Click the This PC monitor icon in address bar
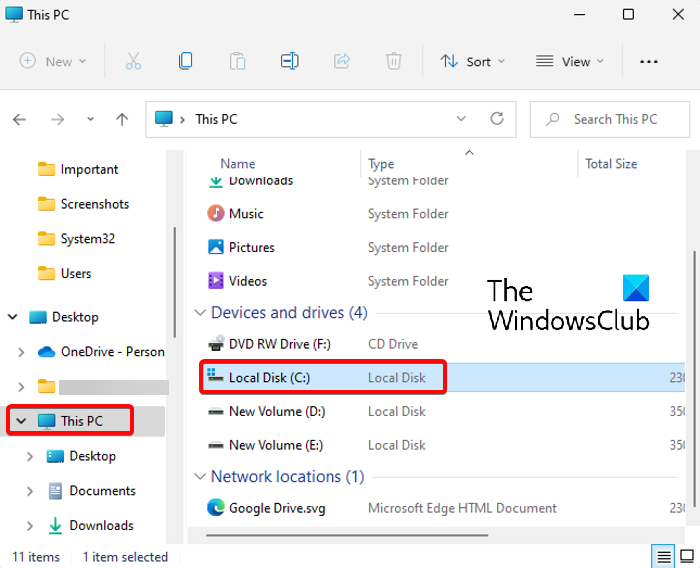 [x=163, y=119]
